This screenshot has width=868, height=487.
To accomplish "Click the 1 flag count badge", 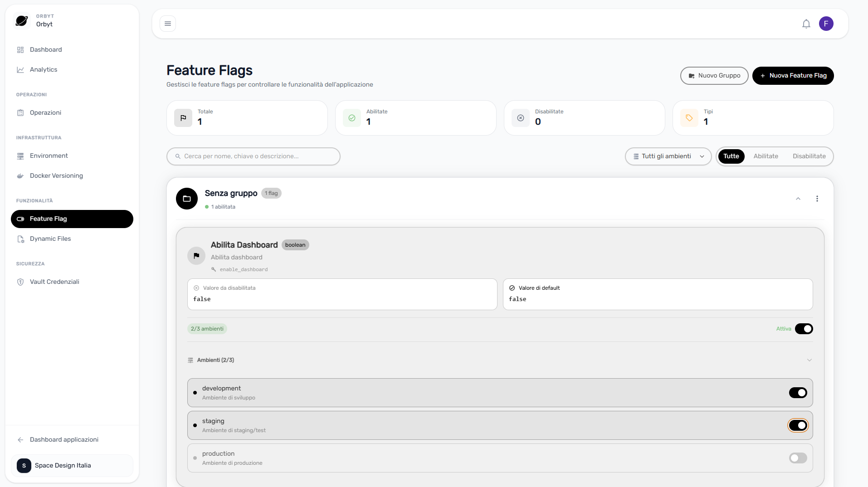I will [x=271, y=193].
